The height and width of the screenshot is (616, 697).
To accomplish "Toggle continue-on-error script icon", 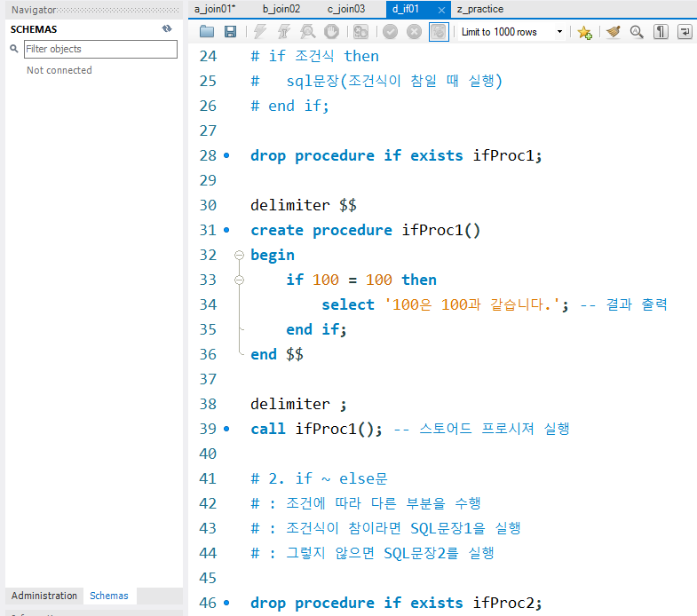I will point(360,32).
